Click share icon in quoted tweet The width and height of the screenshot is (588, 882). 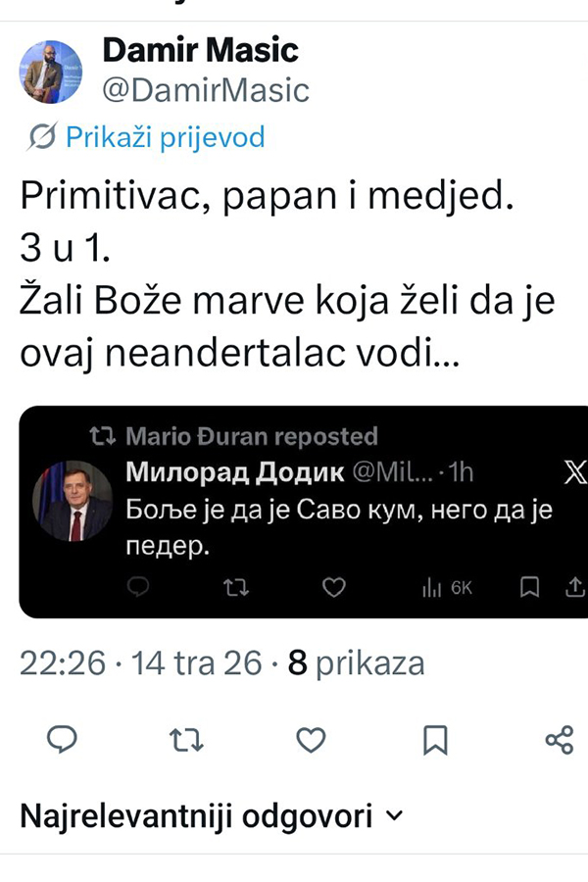click(x=575, y=587)
